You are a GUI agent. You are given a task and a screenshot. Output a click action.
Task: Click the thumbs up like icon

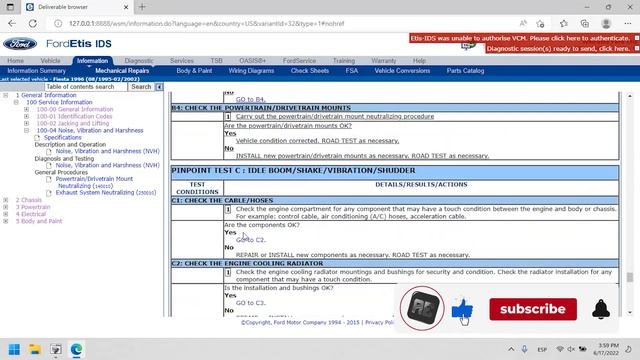tap(462, 309)
